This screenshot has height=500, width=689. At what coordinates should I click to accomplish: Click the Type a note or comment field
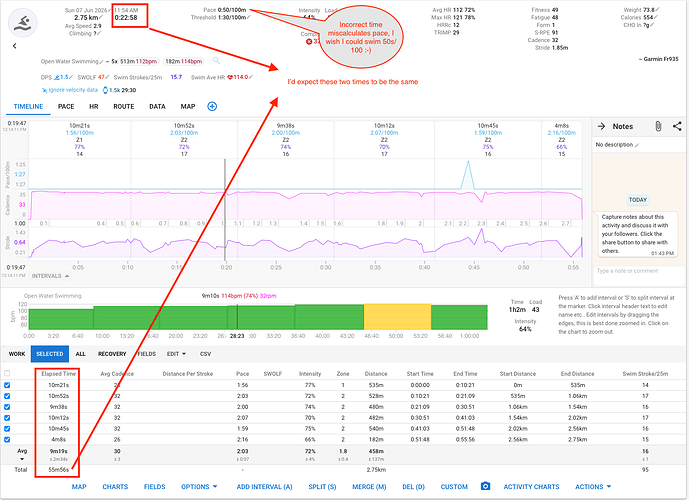(637, 271)
